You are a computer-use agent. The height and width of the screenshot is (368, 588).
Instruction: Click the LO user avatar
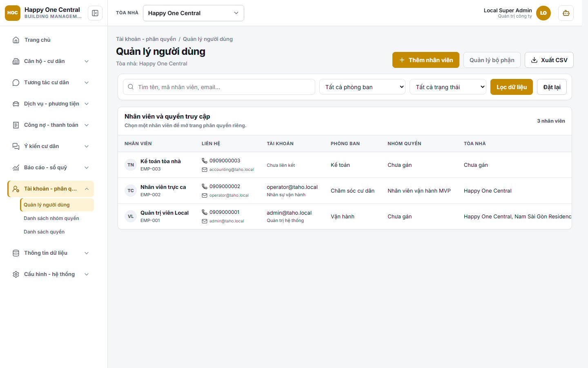click(543, 13)
